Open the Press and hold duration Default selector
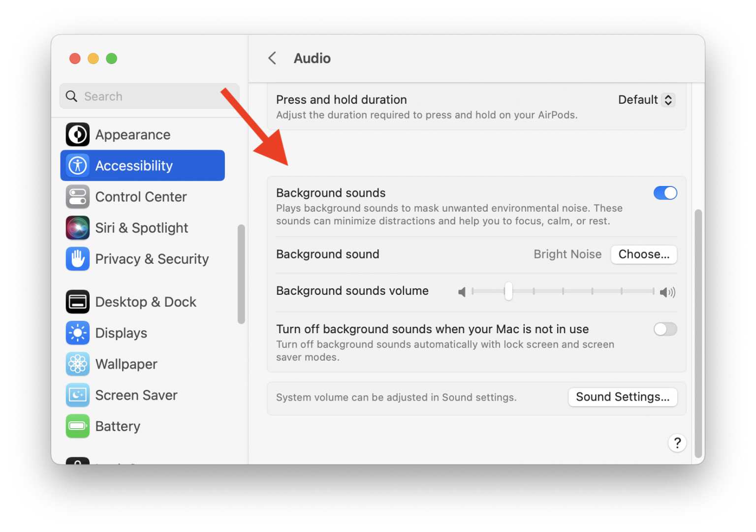The width and height of the screenshot is (756, 532). point(646,99)
